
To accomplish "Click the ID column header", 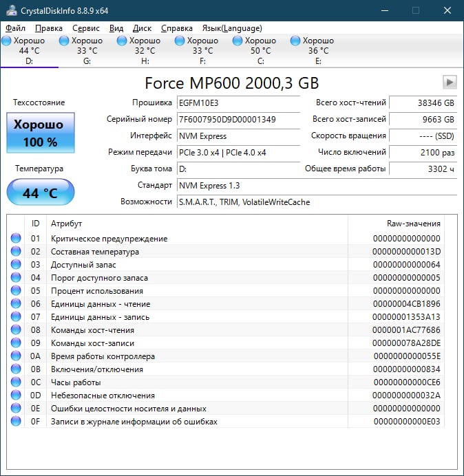I will pos(35,224).
